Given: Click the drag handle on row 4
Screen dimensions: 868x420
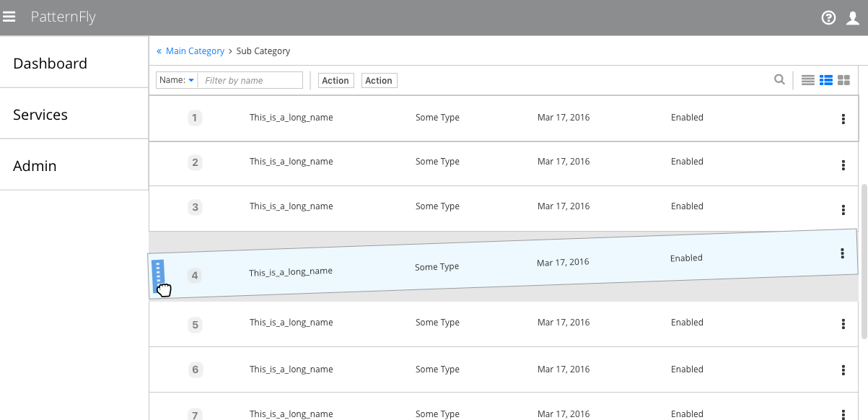Looking at the screenshot, I should click(x=159, y=276).
